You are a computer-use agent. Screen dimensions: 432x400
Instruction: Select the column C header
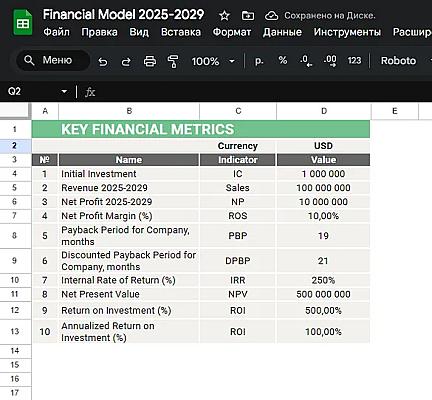[x=238, y=111]
